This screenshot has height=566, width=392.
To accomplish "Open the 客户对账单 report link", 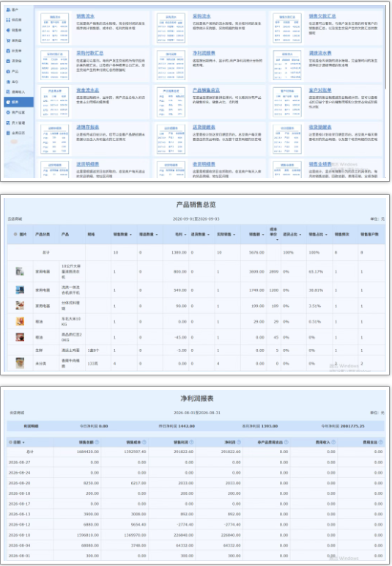I will point(320,90).
